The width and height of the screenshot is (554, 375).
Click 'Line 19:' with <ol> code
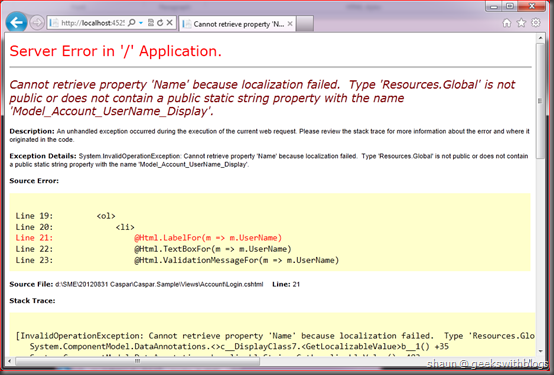pos(65,216)
